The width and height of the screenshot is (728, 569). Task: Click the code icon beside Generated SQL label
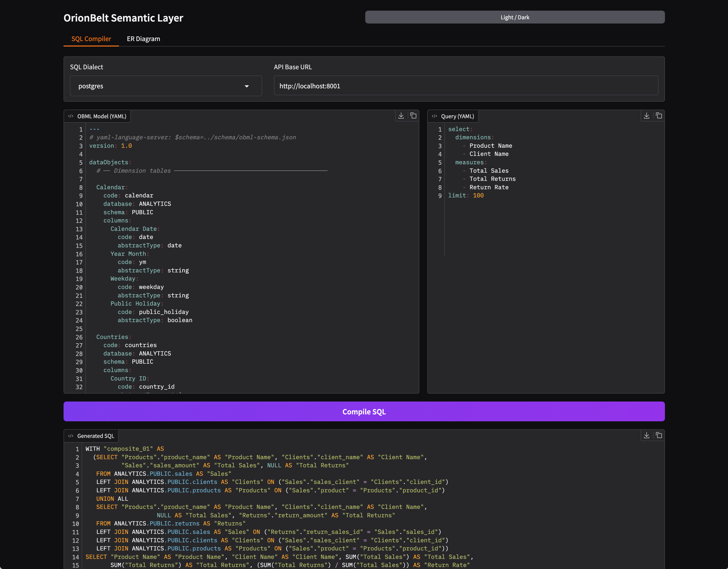tap(71, 436)
